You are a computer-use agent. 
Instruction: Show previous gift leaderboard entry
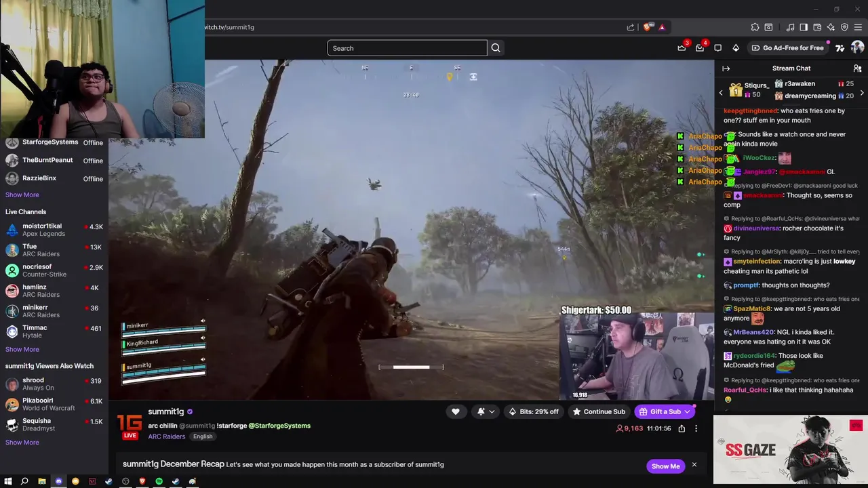[721, 92]
